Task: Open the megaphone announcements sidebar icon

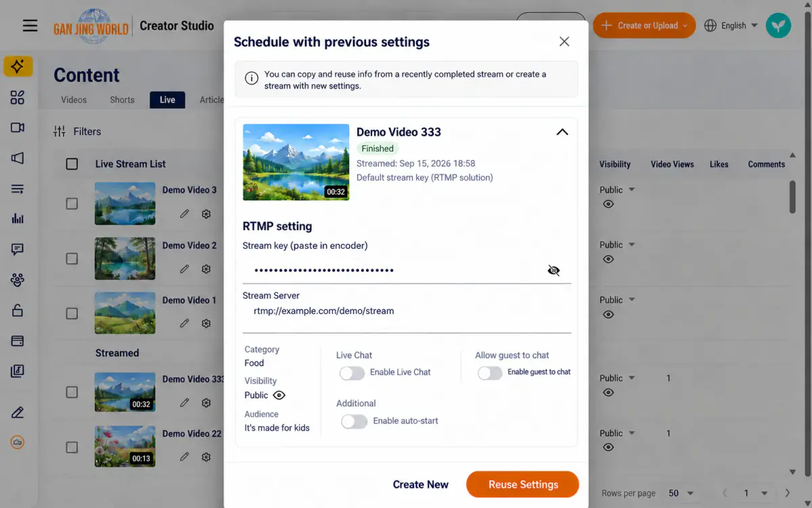Action: (18, 158)
